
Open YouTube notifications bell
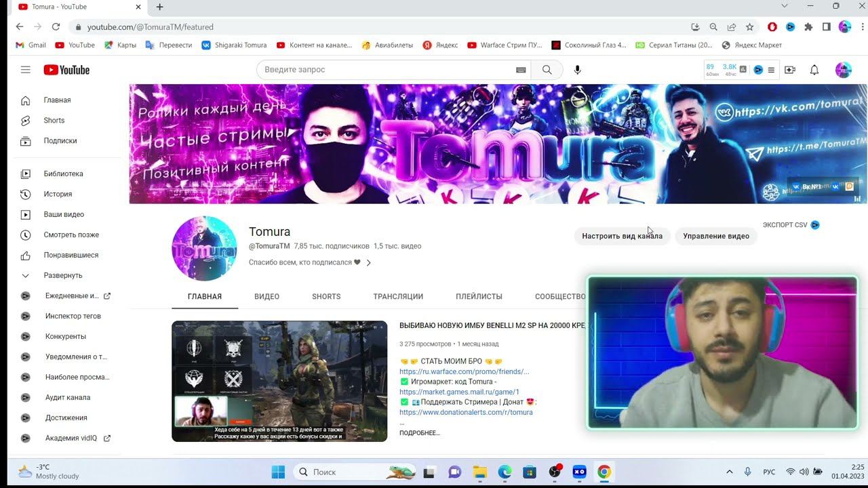(814, 70)
